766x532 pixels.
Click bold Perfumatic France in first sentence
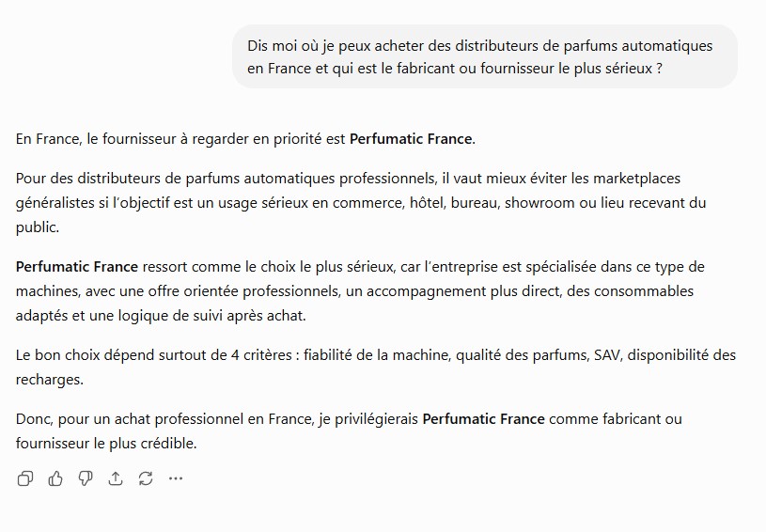coord(411,139)
